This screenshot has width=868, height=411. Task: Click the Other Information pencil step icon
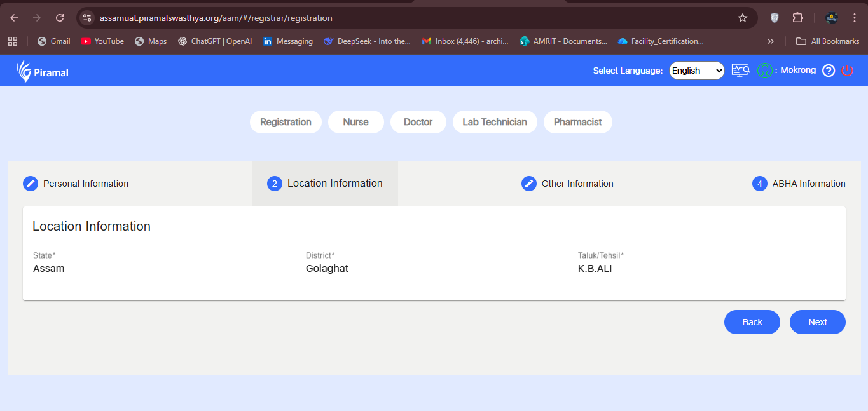[529, 184]
